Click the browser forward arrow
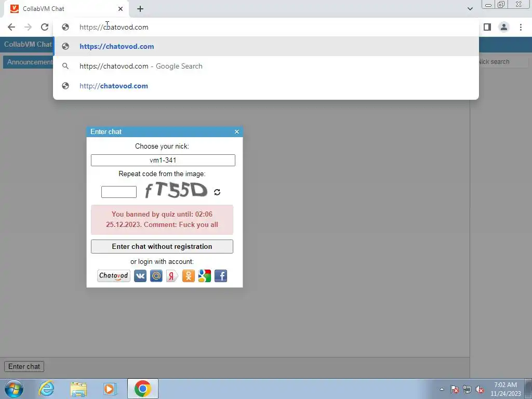532x399 pixels. click(x=28, y=27)
